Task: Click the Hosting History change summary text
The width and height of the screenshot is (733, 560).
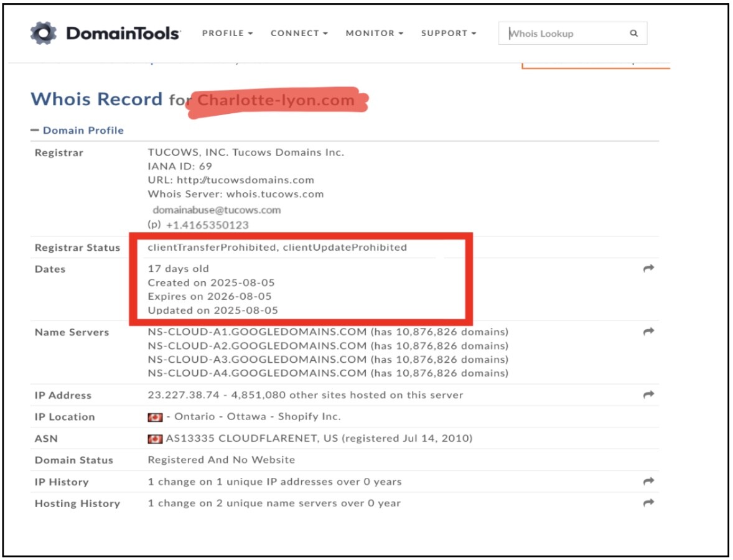Action: pyautogui.click(x=274, y=503)
